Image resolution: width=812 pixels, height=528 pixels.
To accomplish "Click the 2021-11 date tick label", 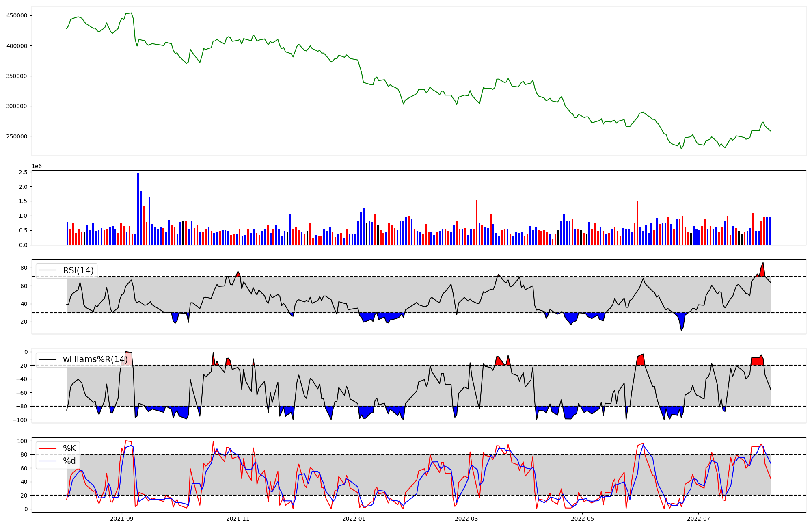I will [238, 519].
